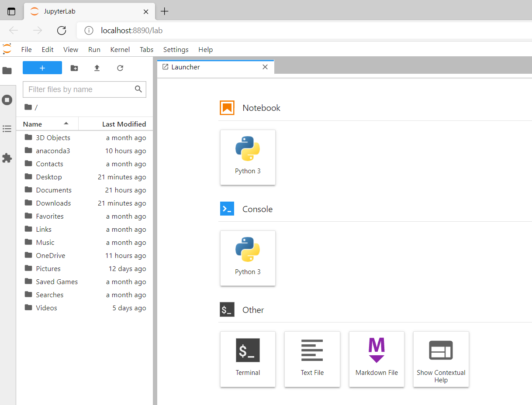Open the Run menu
The height and width of the screenshot is (405, 532).
click(x=94, y=50)
